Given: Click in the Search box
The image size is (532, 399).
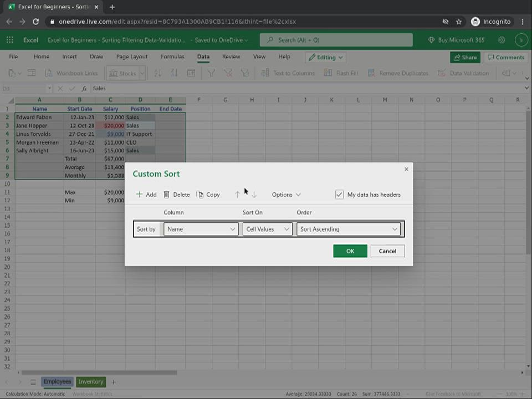Looking at the screenshot, I should pos(336,40).
